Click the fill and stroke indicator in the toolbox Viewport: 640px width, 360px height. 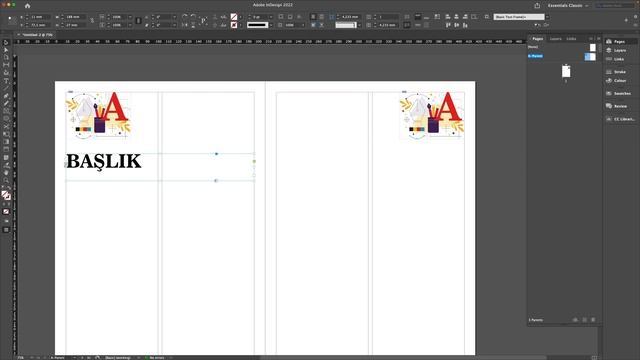coord(6,195)
